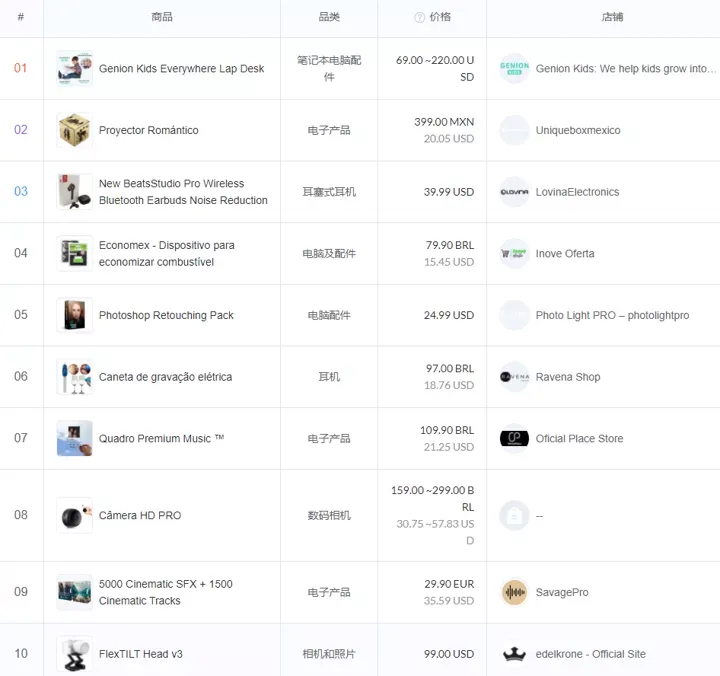Open Quadro Premium Music thumbnail

(x=74, y=439)
